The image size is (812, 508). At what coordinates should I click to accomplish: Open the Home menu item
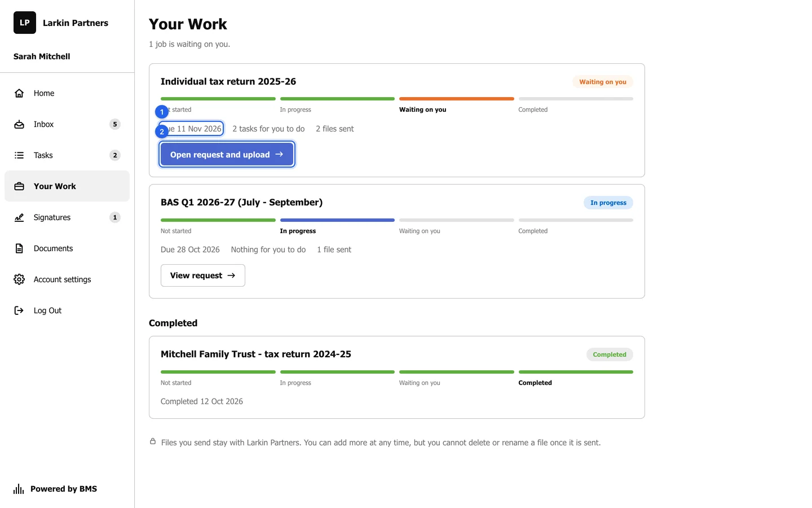click(67, 93)
